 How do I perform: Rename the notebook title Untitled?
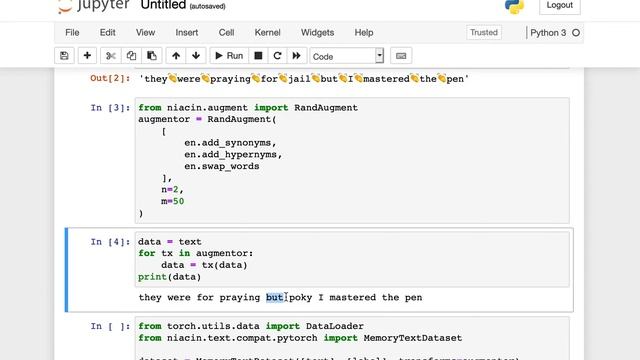163,5
